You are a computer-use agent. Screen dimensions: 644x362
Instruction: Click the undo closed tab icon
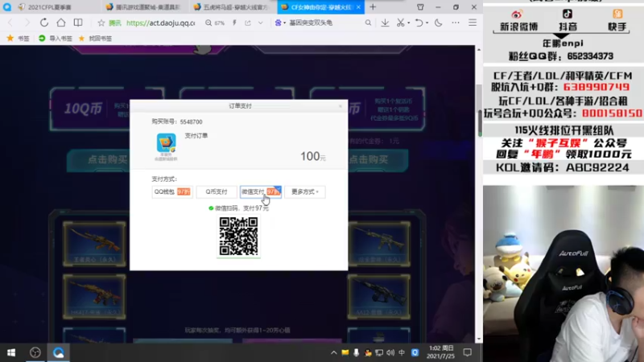pos(419,23)
